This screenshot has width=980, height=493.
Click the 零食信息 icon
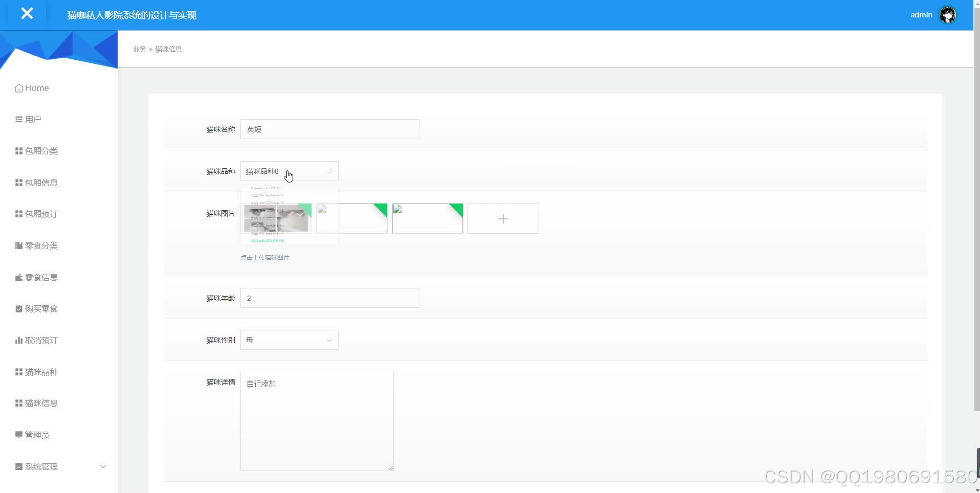pyautogui.click(x=19, y=277)
